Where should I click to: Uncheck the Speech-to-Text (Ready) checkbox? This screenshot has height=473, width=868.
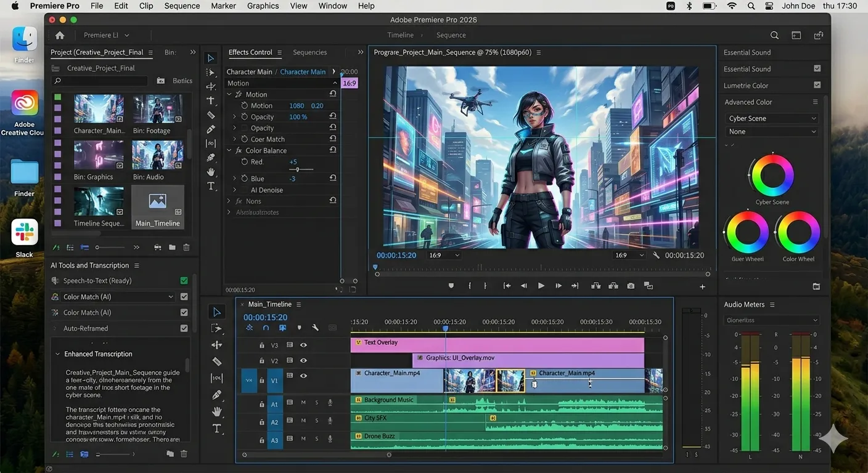184,281
